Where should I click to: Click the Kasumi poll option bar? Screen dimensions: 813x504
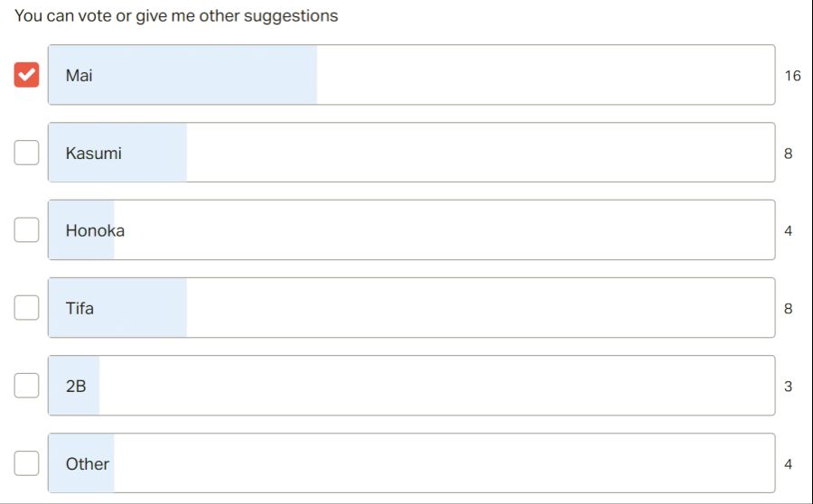411,153
